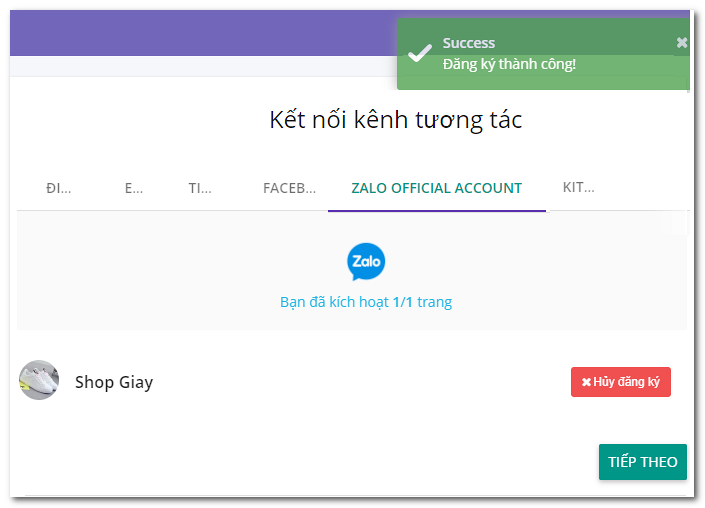Screen dimensions: 705x508
Task: Select the ZALO OFFICIAL ACCOUNT tab
Action: click(437, 188)
